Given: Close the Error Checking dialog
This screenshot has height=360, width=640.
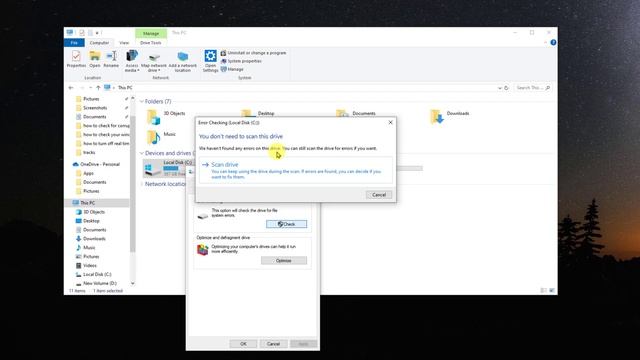Looking at the screenshot, I should click(x=390, y=122).
